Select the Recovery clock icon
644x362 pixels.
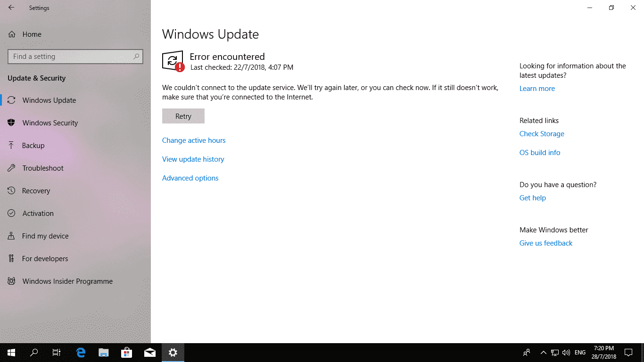pos(12,190)
